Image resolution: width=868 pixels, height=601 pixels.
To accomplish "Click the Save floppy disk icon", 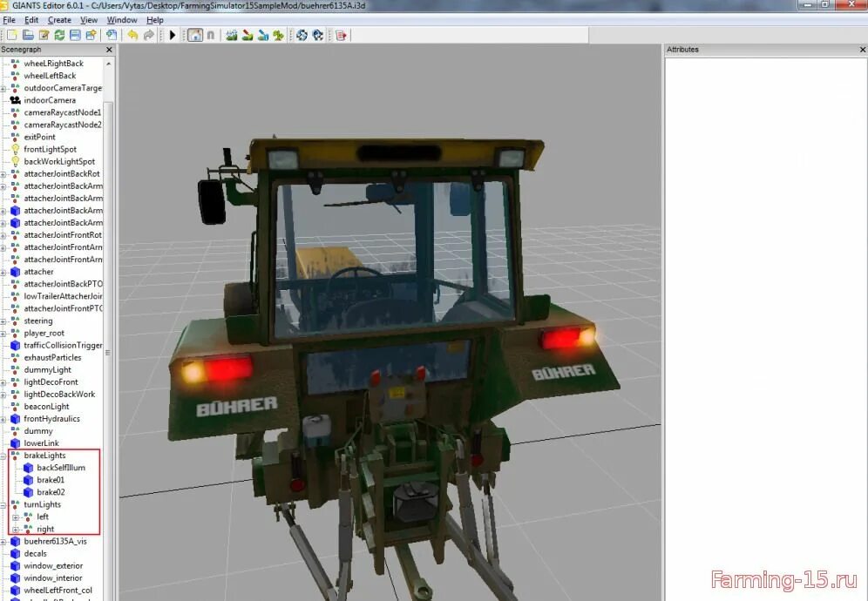I will (x=75, y=36).
